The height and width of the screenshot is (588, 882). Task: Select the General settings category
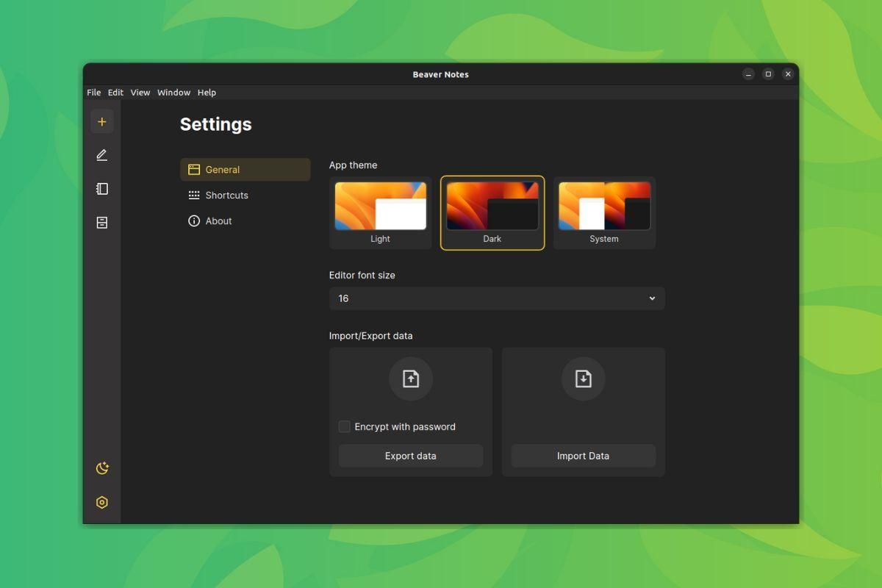click(222, 169)
